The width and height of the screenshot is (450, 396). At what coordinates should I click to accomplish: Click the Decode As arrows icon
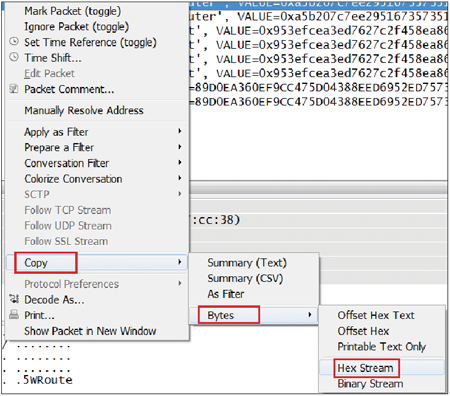point(14,299)
